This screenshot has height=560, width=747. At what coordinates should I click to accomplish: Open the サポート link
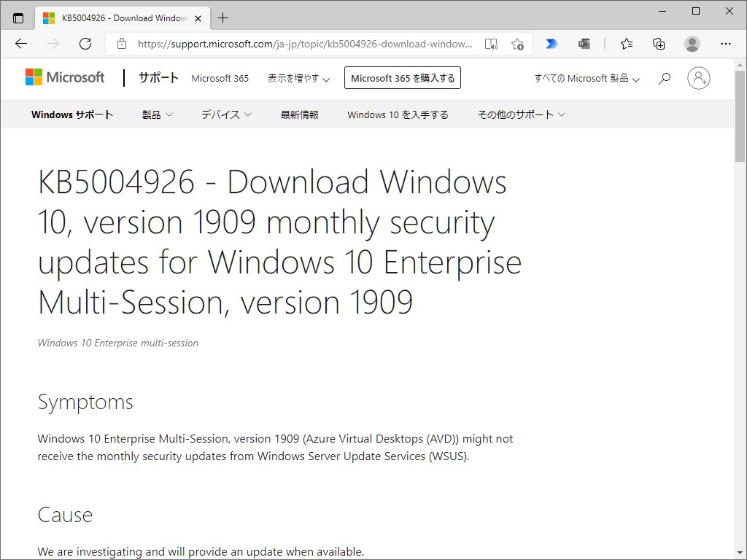(x=158, y=77)
